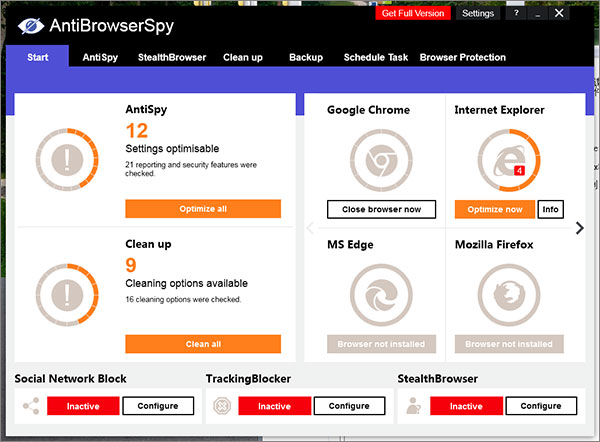This screenshot has width=600, height=442.
Task: Click the Get Full Version button
Action: pos(413,13)
